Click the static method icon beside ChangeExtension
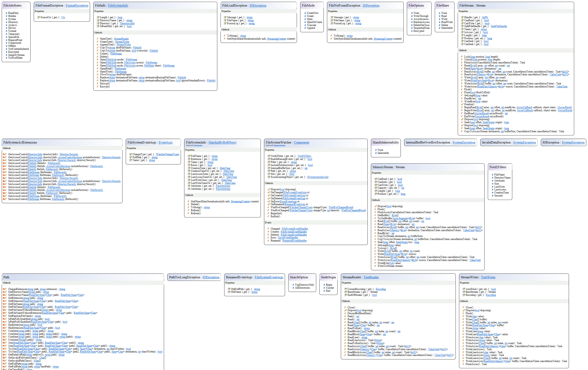The width and height of the screenshot is (588, 370). [5, 289]
